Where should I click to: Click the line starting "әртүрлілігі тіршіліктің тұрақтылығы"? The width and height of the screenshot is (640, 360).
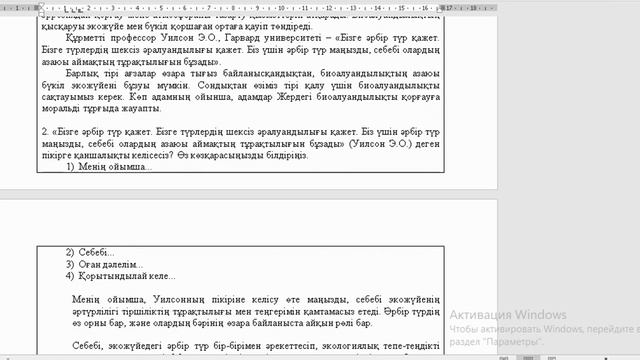pyautogui.click(x=256, y=311)
